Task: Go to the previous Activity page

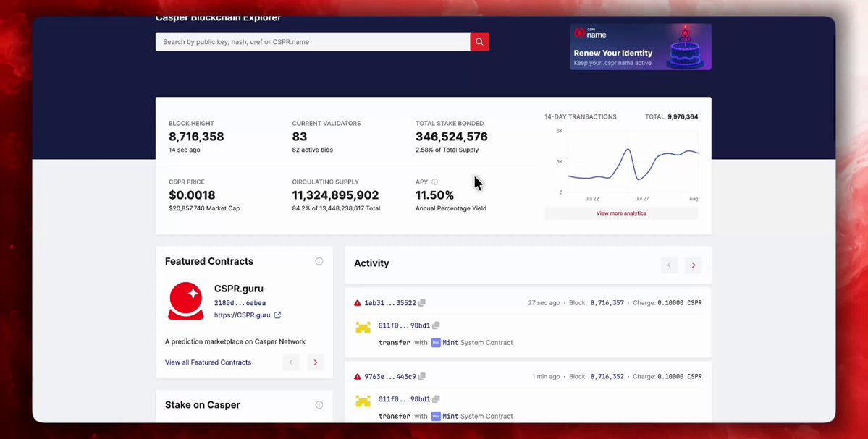Action: click(669, 265)
